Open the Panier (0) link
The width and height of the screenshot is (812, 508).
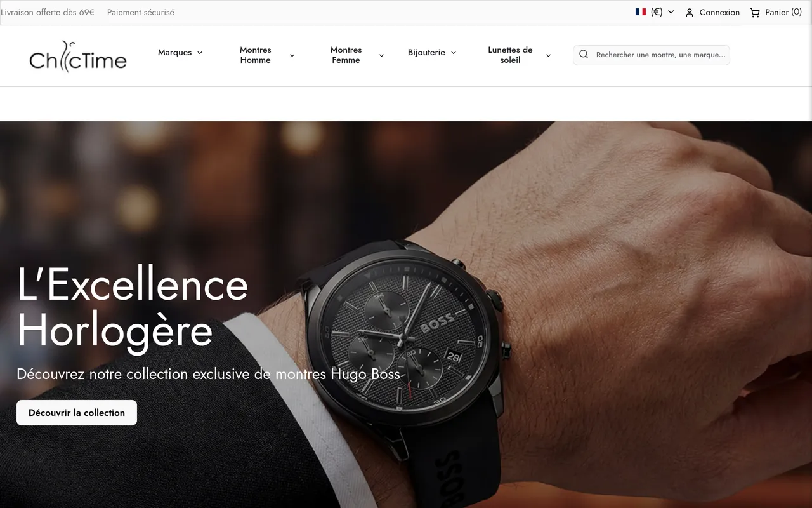coord(783,12)
